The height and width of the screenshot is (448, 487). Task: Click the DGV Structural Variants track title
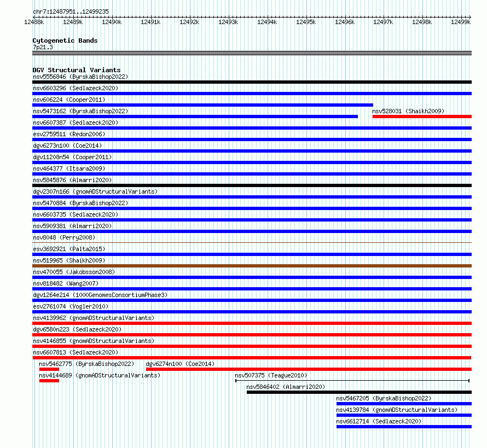(77, 70)
